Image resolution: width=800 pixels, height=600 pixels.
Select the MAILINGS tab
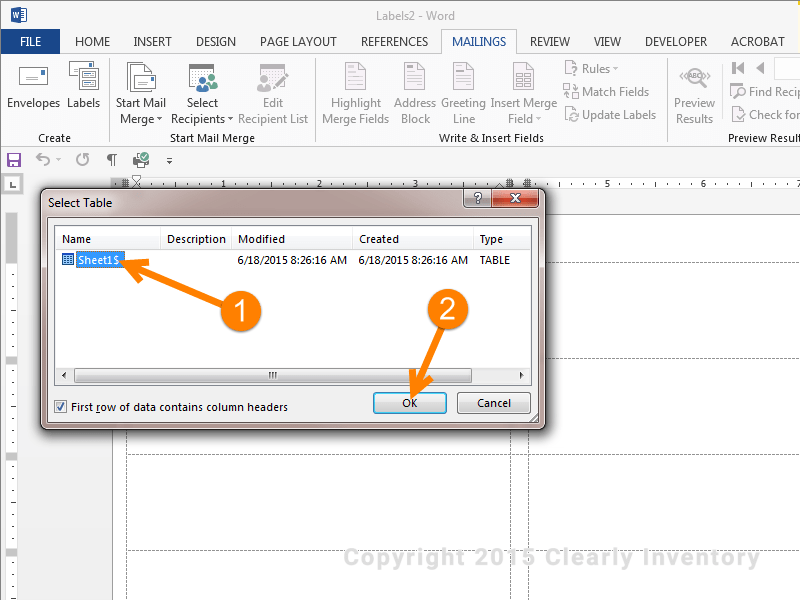click(x=479, y=42)
